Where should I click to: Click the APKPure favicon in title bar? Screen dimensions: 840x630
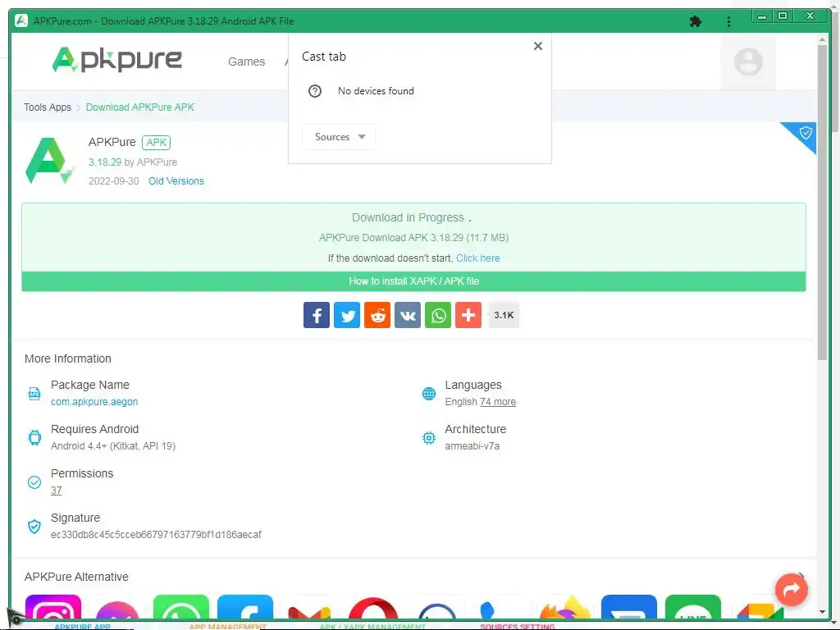21,21
